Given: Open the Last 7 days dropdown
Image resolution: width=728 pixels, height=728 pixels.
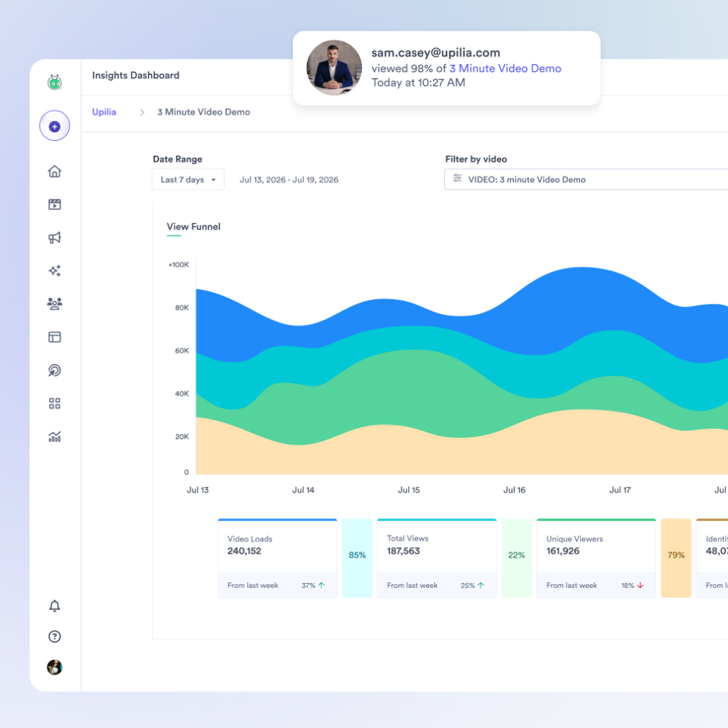Looking at the screenshot, I should [x=188, y=180].
